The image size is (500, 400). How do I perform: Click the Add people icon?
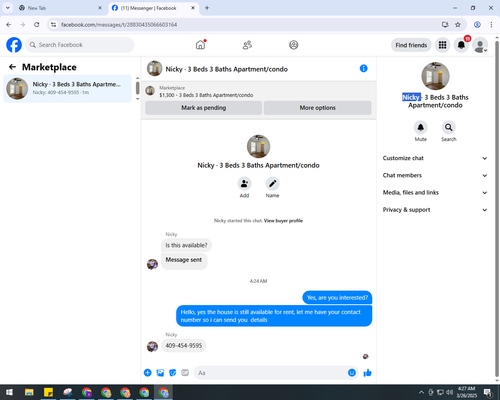(x=244, y=183)
